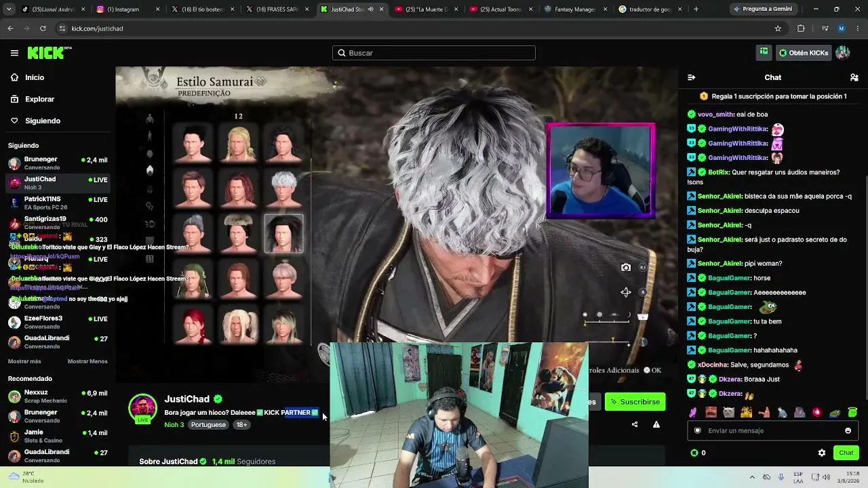The image size is (868, 488).
Task: Click username xDocinha in chat
Action: (x=713, y=365)
